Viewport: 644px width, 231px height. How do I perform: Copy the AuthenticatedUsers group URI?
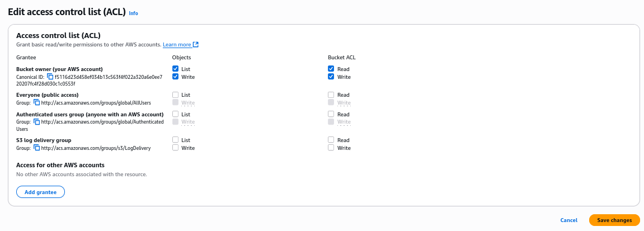36,122
